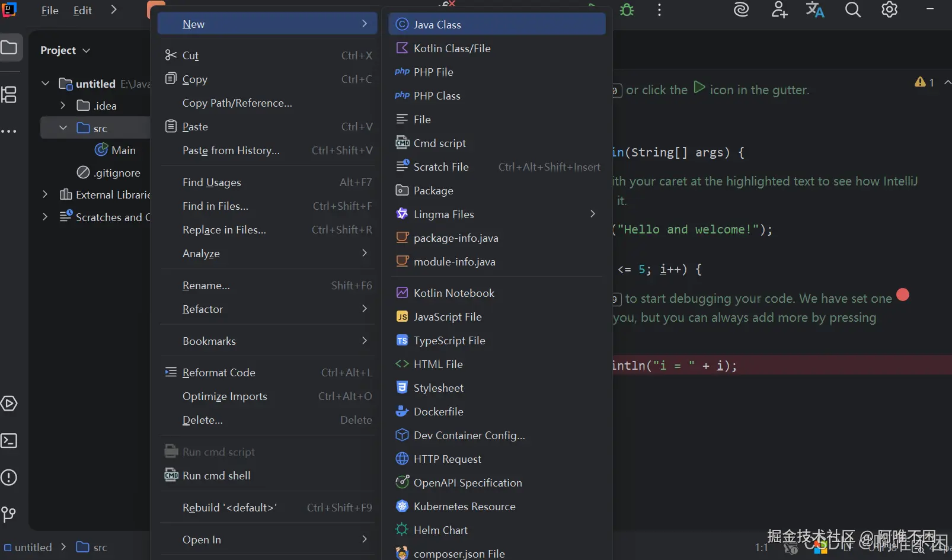The width and height of the screenshot is (952, 560).
Task: Choose Delete from the context menu
Action: [268, 420]
